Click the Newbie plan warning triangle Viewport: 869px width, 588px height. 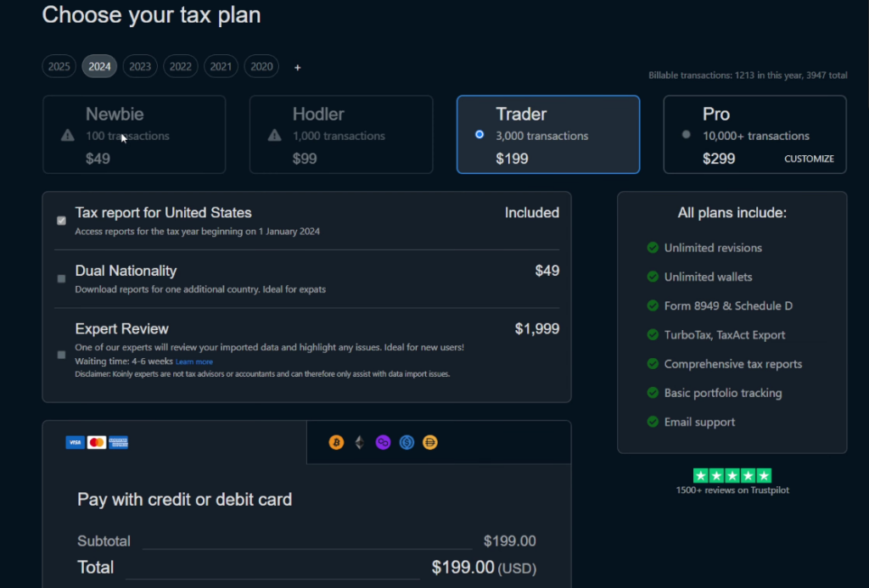tap(68, 135)
